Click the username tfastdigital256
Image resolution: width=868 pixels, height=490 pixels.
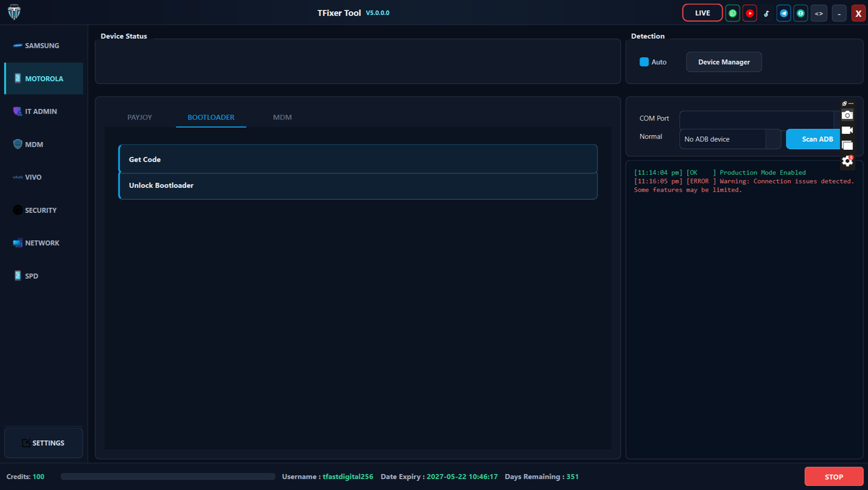pyautogui.click(x=348, y=476)
